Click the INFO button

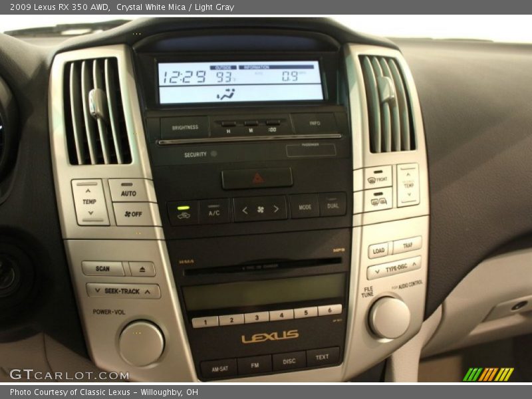[315, 123]
